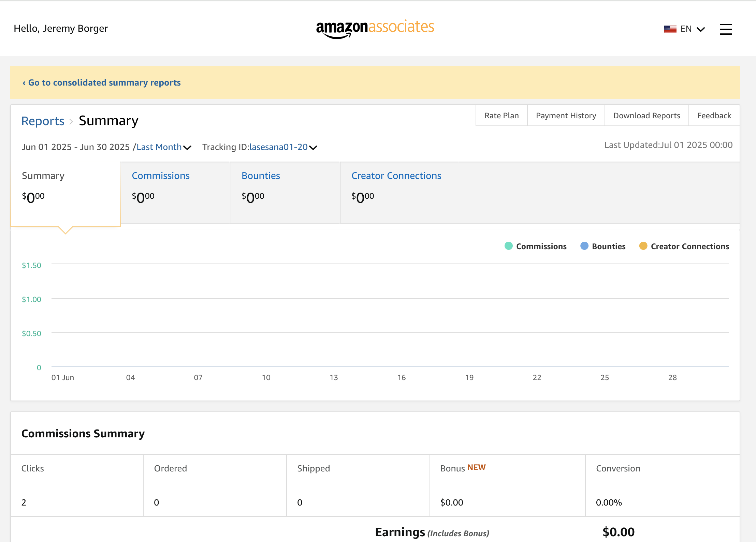Screen dimensions: 756x542
Task: Click the Shipped column header
Action: click(313, 468)
